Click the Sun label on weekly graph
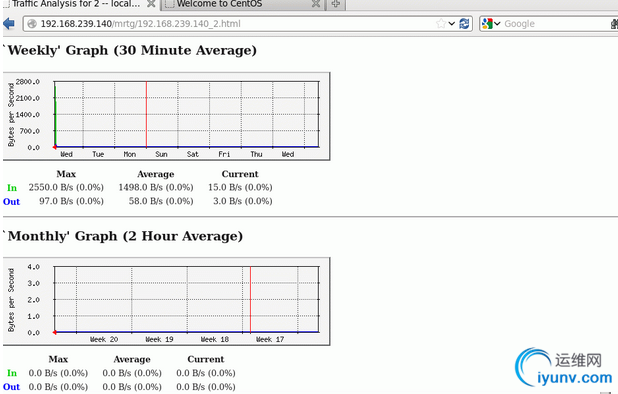The image size is (618, 394). pyautogui.click(x=161, y=154)
